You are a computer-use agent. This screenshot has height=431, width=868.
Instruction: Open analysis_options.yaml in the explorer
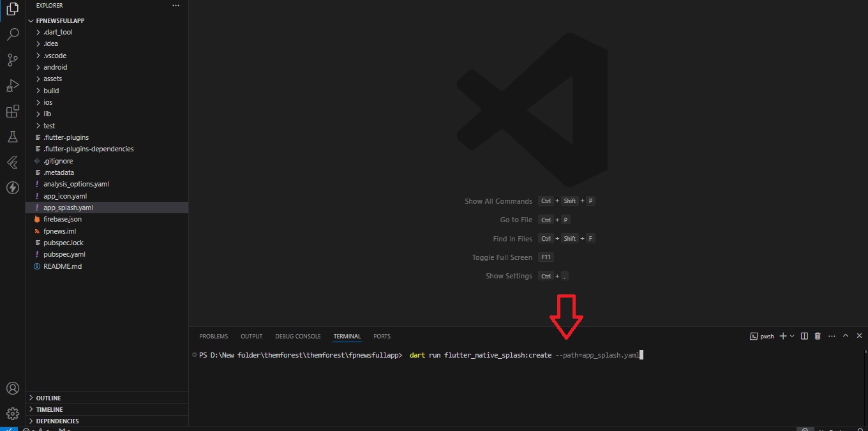[x=107, y=184]
